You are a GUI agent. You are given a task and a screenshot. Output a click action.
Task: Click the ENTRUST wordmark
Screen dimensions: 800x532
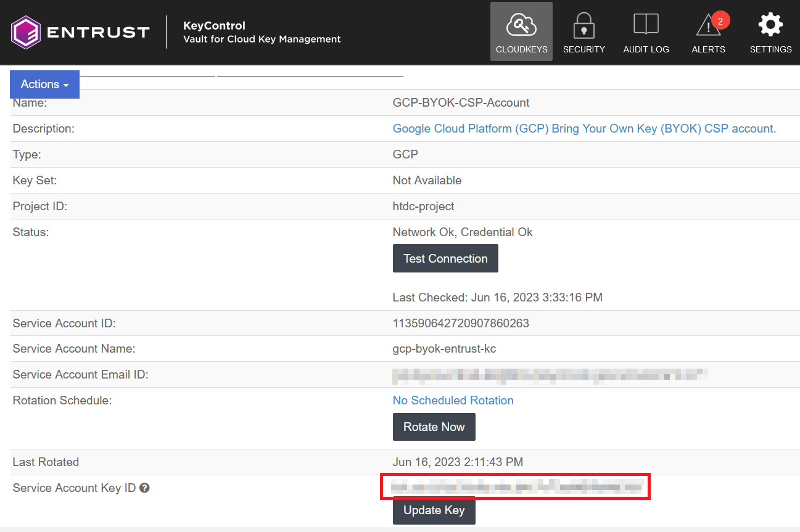point(98,32)
